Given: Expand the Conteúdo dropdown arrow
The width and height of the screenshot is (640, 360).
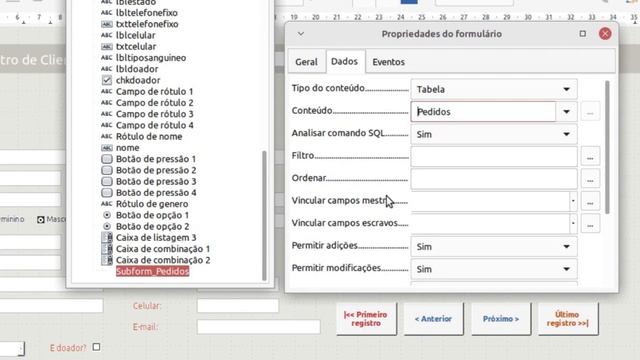Looking at the screenshot, I should tap(567, 111).
